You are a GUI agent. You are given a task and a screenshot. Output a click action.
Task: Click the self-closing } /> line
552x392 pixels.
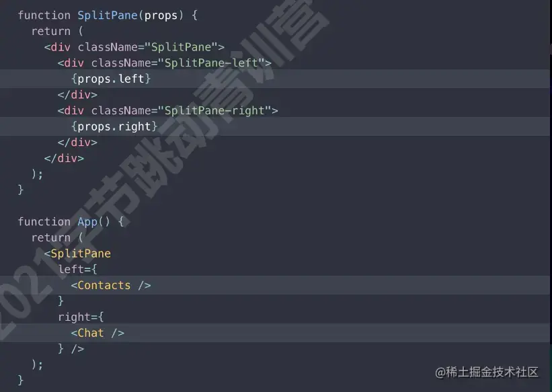[x=71, y=348]
